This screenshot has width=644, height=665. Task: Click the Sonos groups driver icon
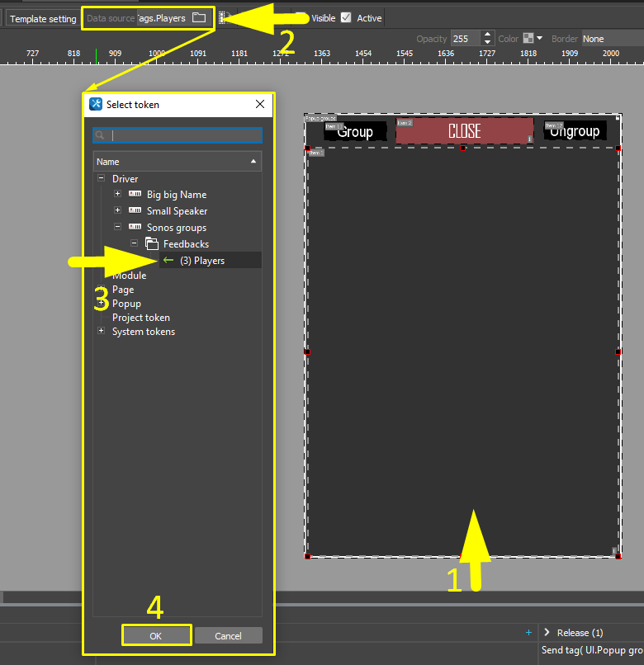pos(135,228)
